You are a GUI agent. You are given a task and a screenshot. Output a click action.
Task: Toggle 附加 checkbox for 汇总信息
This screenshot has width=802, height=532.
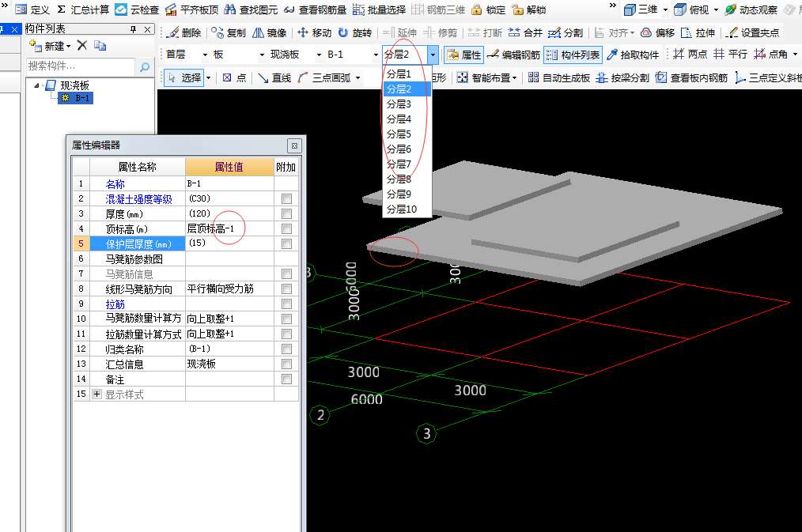coord(286,364)
